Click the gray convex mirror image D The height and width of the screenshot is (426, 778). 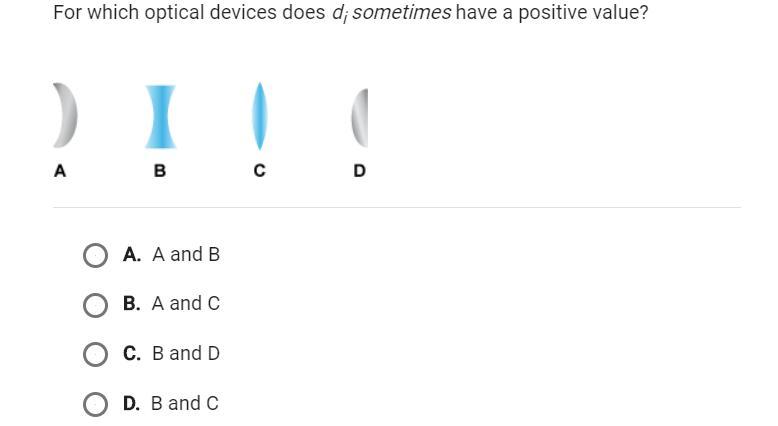[360, 118]
